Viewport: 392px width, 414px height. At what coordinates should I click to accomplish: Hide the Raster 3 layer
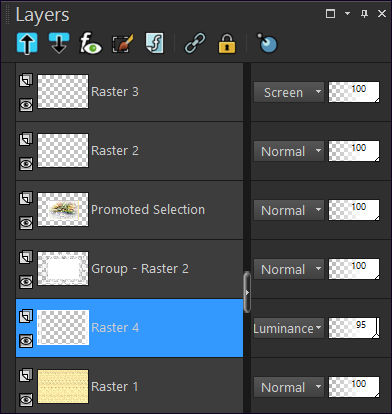point(26,105)
